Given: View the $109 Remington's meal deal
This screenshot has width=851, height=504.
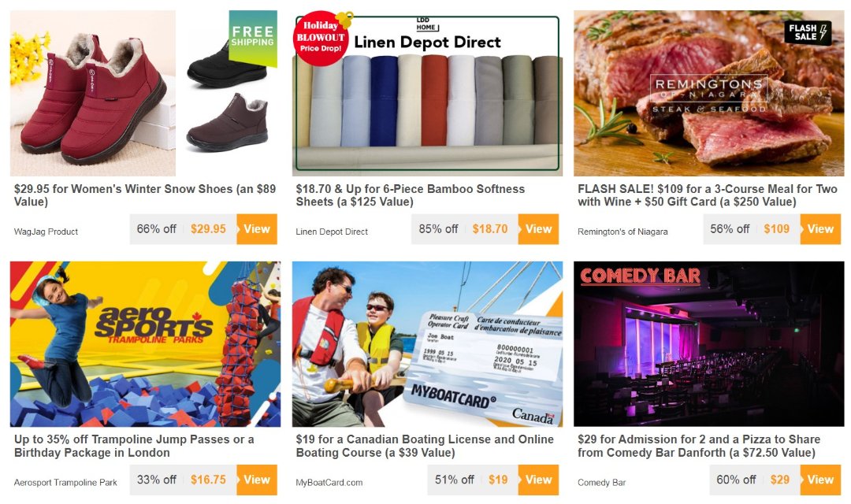Looking at the screenshot, I should [x=820, y=229].
